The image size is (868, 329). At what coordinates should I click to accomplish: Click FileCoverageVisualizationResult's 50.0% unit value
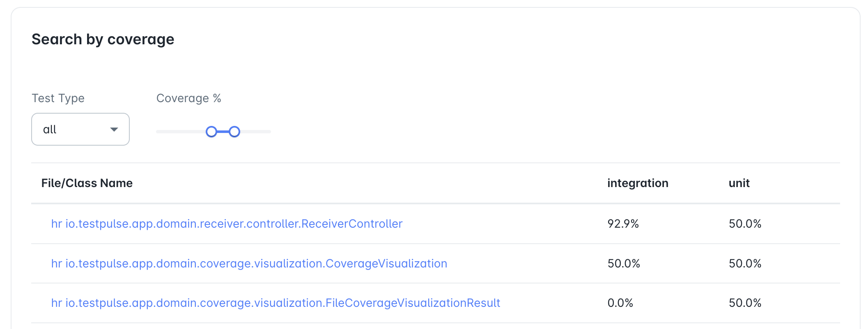click(745, 303)
